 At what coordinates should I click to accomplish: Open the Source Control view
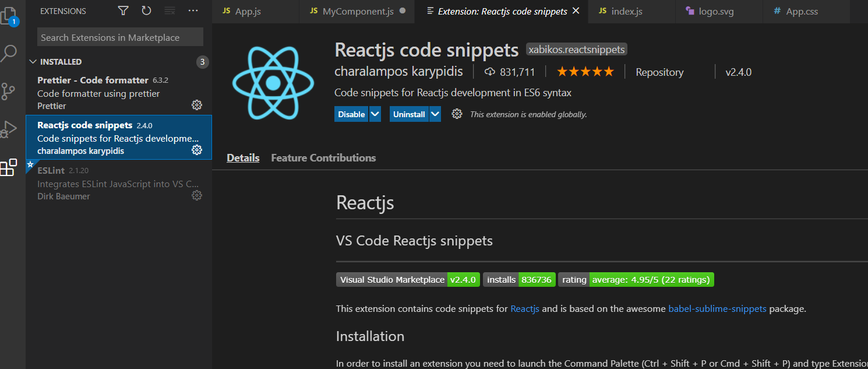[x=9, y=91]
